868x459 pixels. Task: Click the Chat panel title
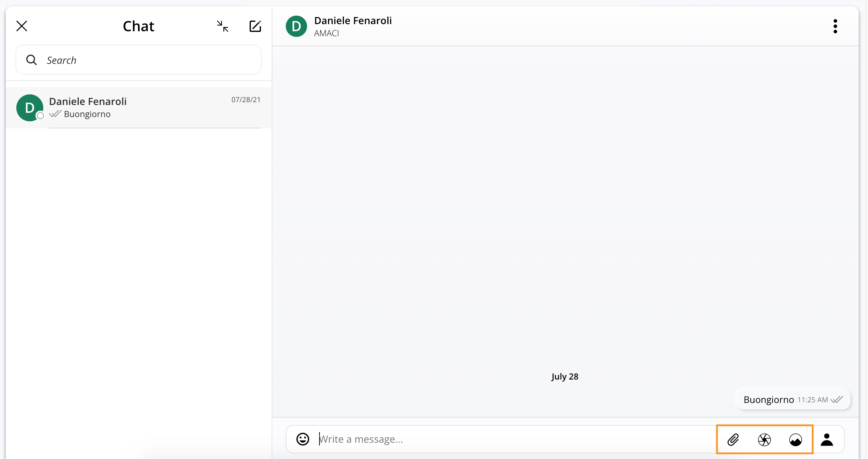pyautogui.click(x=139, y=26)
